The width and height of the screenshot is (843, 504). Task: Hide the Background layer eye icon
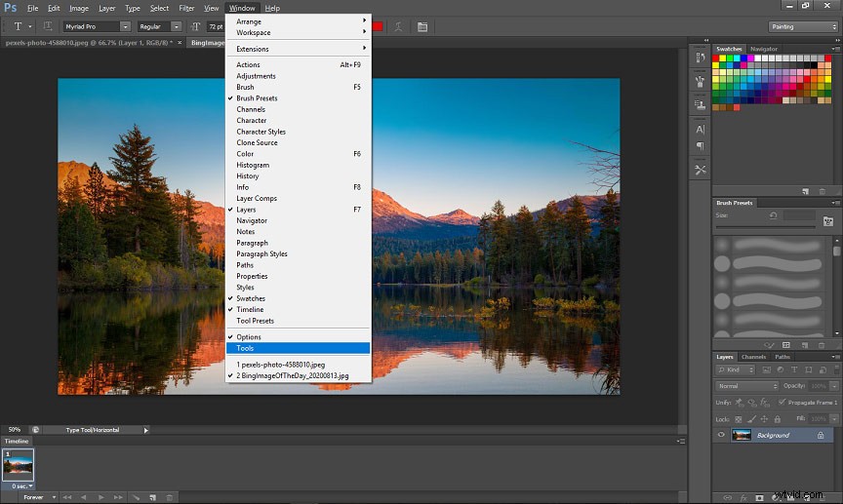coord(721,435)
